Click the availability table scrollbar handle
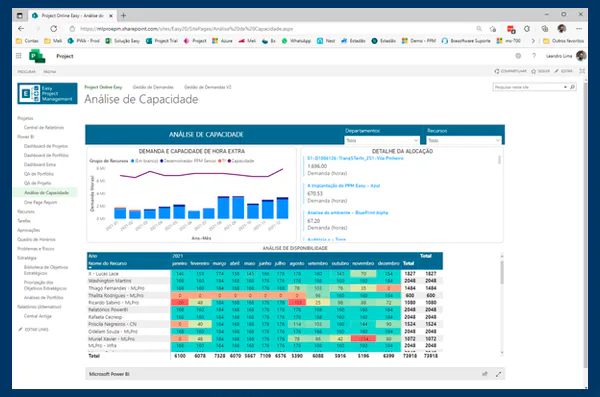Viewport: 600px width, 397px height. point(502,272)
